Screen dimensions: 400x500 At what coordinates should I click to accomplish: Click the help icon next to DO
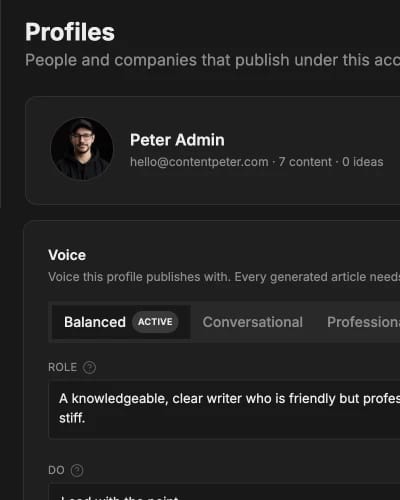(77, 470)
